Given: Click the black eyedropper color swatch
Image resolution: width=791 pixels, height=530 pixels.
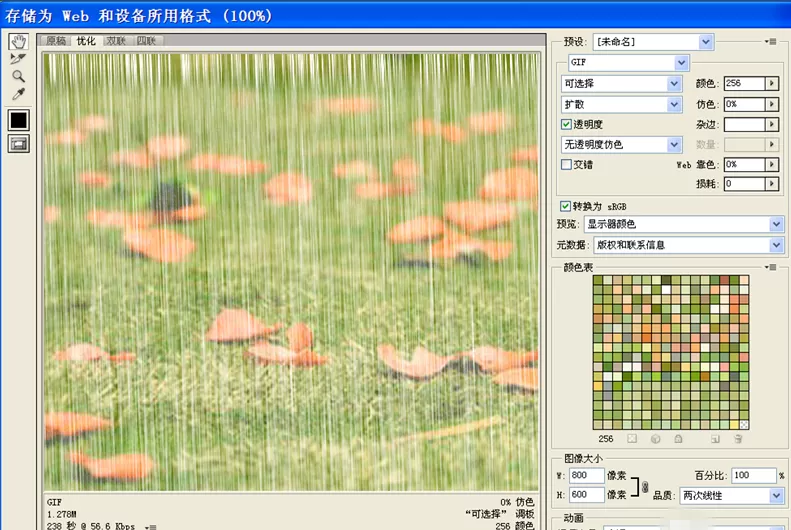Looking at the screenshot, I should pyautogui.click(x=19, y=121).
